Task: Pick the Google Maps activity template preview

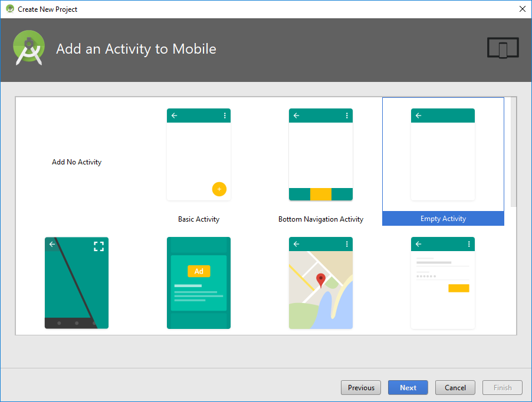Action: point(321,283)
